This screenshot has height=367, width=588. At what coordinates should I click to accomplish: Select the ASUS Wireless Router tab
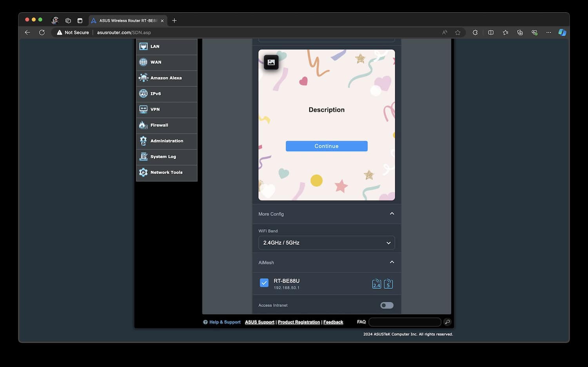pyautogui.click(x=128, y=20)
